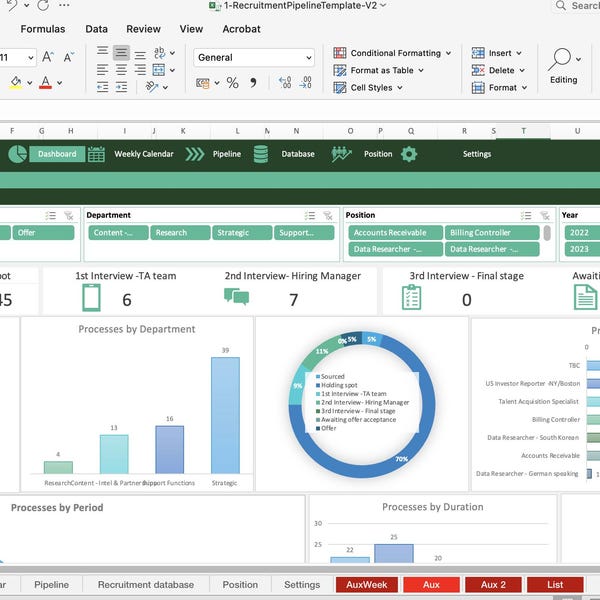Open the Data ribbon tab
600x600 pixels.
pyautogui.click(x=96, y=29)
